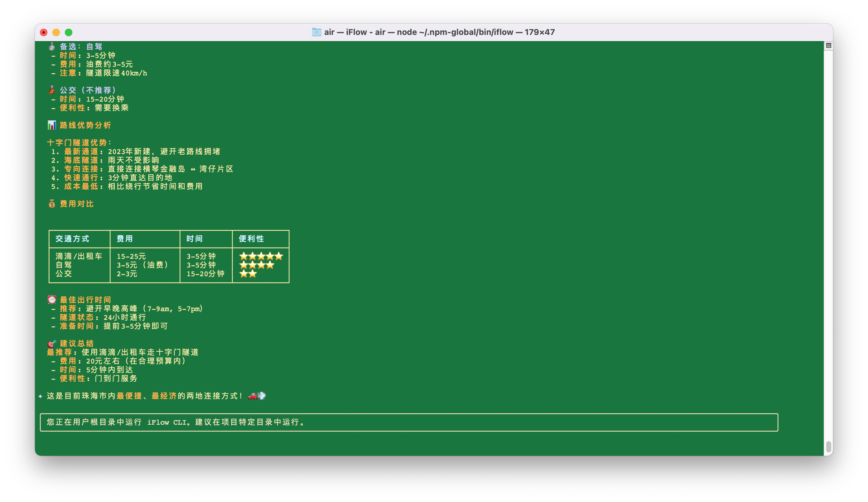
Task: Click the 交通方式 table header
Action: pyautogui.click(x=72, y=239)
